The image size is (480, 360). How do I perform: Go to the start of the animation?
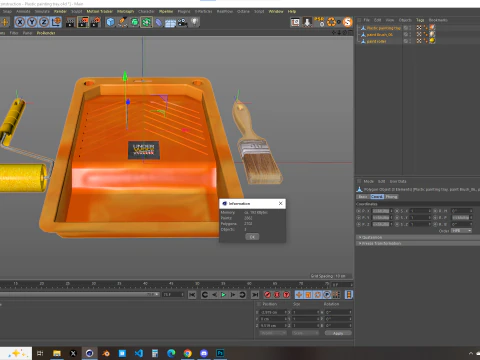[192, 295]
